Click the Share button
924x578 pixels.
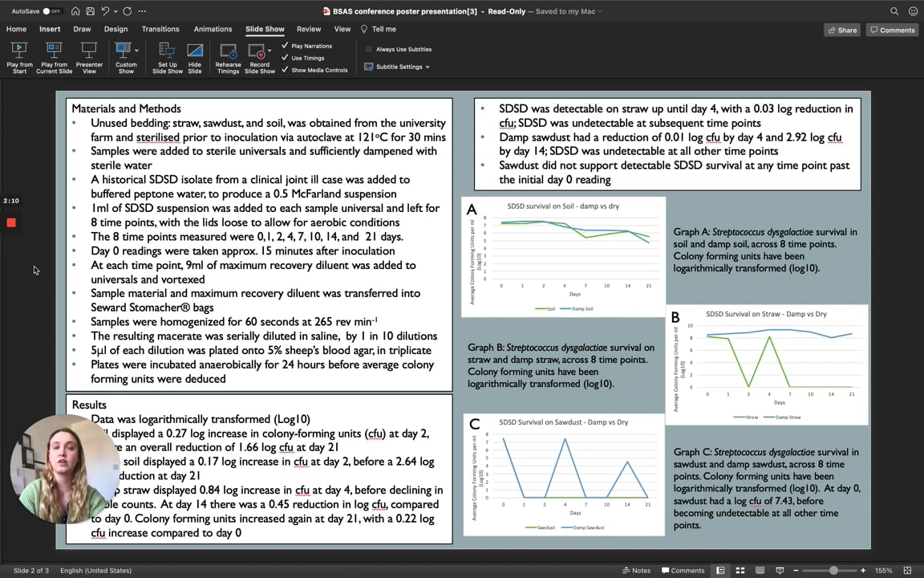coord(841,30)
